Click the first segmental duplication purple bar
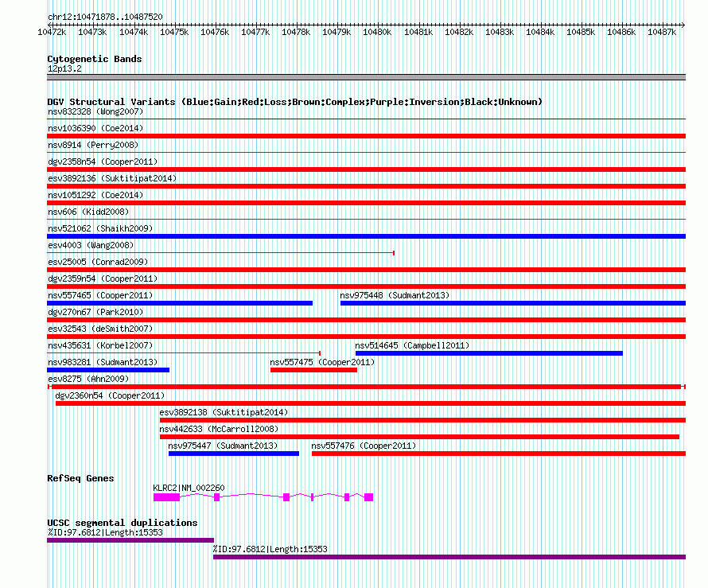 (130, 540)
